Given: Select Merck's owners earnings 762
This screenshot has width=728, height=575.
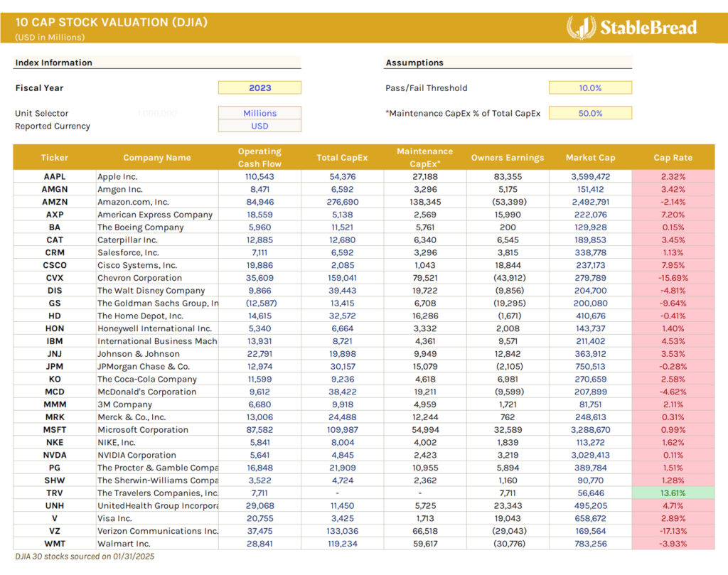Looking at the screenshot, I should (x=508, y=417).
